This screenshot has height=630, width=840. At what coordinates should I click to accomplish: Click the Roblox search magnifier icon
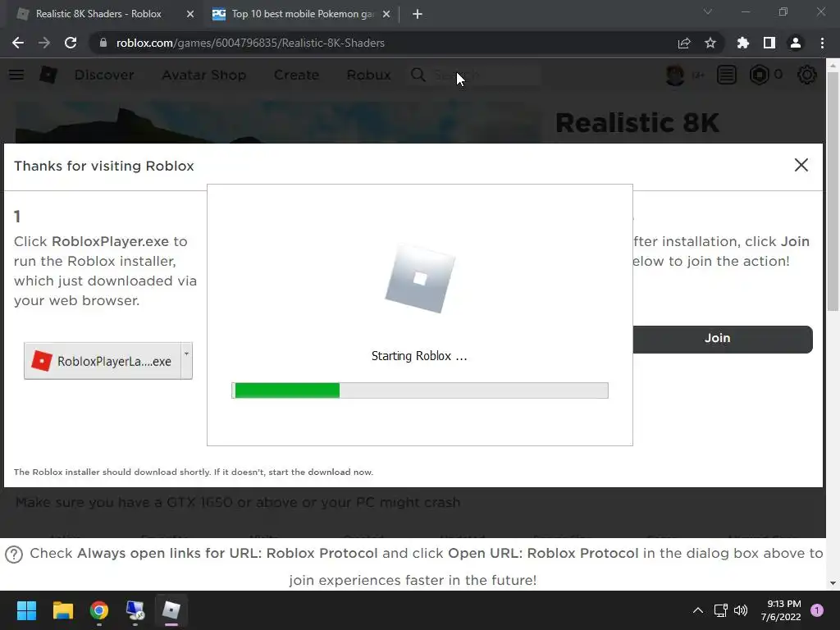click(x=418, y=75)
